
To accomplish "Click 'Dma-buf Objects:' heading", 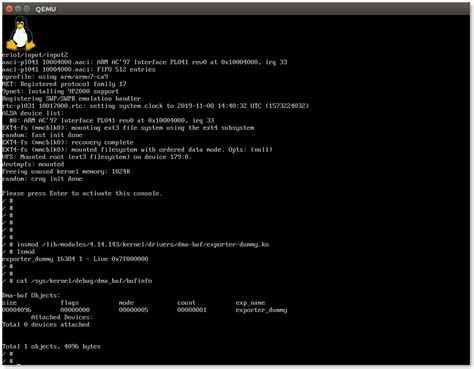I will (31, 296).
